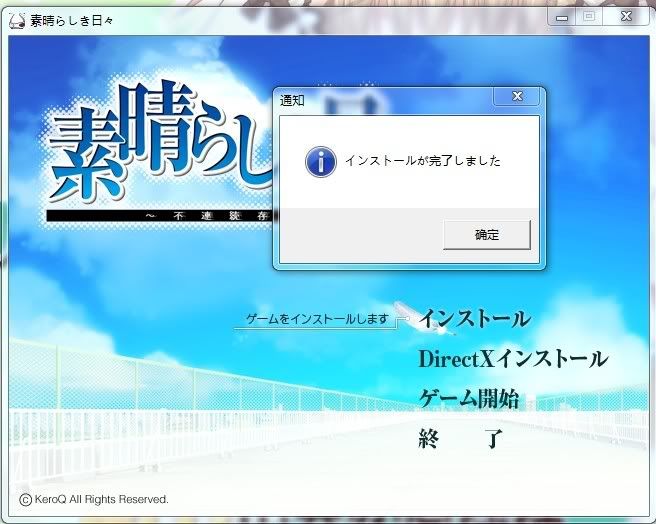This screenshot has width=656, height=524.
Task: Click the ゲームをインストールします tooltip label
Action: coord(318,319)
